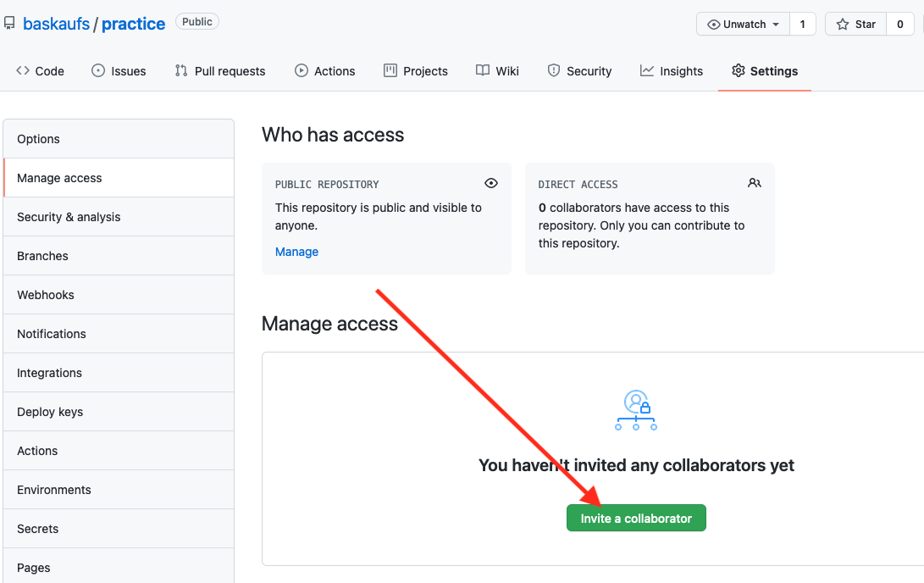Click the Insights graph icon

[647, 70]
